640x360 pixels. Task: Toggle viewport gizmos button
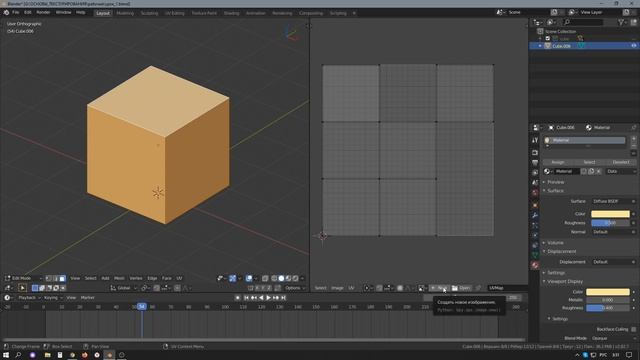[232, 278]
